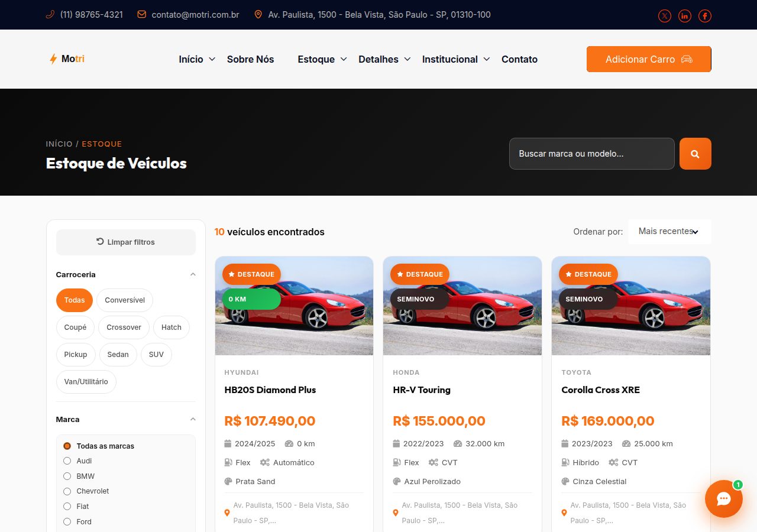Click the HR-V color palette icon
The height and width of the screenshot is (532, 757).
click(x=397, y=481)
